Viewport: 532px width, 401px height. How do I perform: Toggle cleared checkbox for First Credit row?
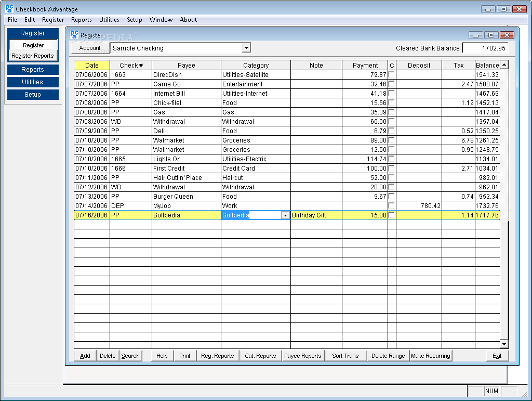392,168
